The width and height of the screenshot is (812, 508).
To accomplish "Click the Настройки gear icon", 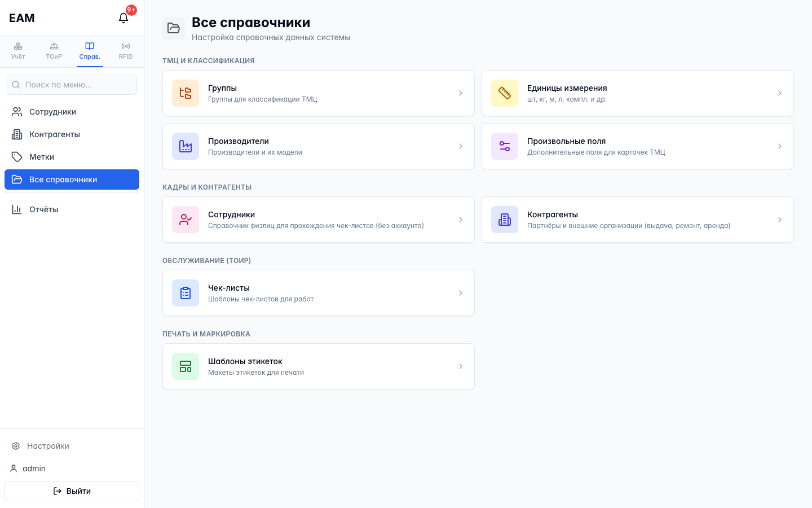I will (16, 446).
